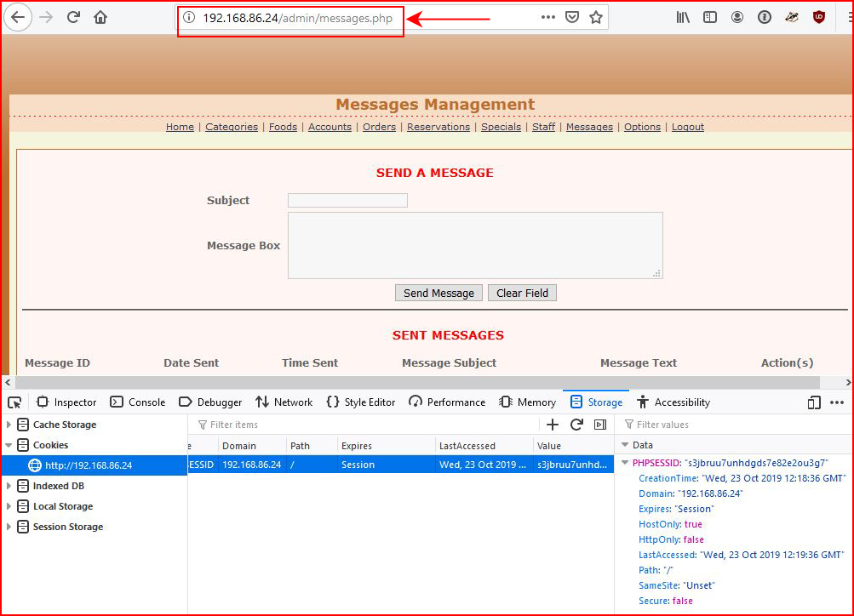Click the Clear Field button
Image resolution: width=854 pixels, height=616 pixels.
tap(522, 293)
